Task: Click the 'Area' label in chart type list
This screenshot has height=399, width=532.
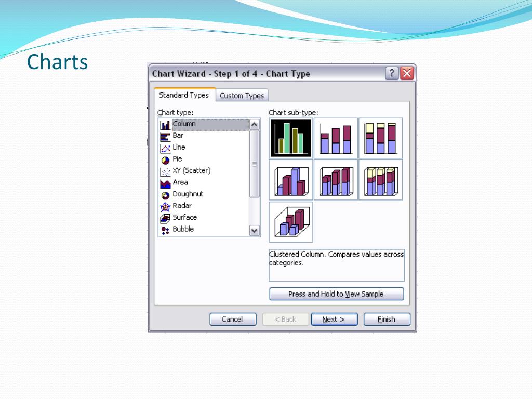Action: point(180,182)
